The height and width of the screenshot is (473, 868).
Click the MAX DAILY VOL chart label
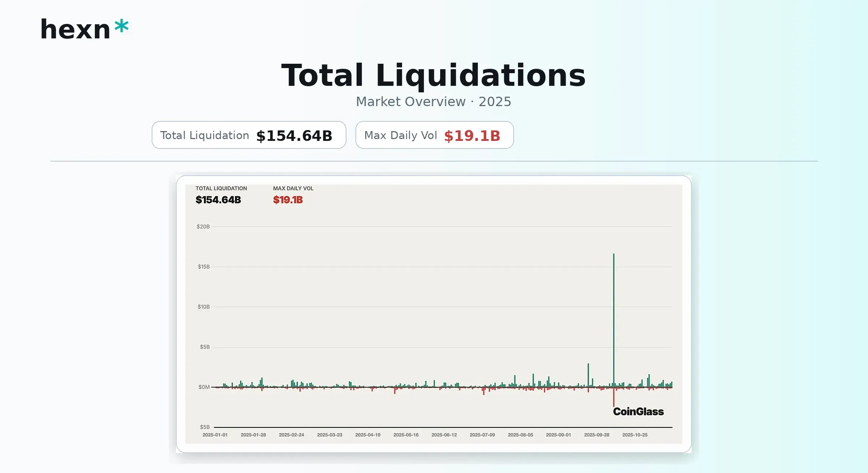pos(293,188)
